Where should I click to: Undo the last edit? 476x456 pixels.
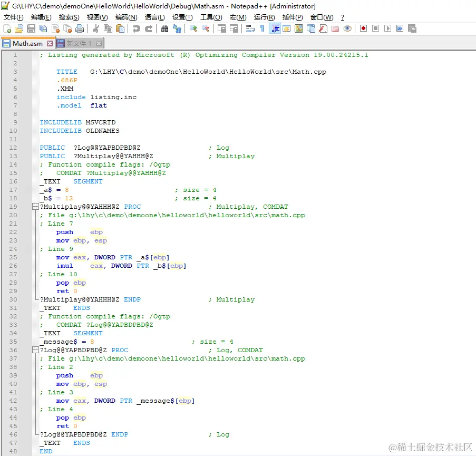tap(137, 28)
